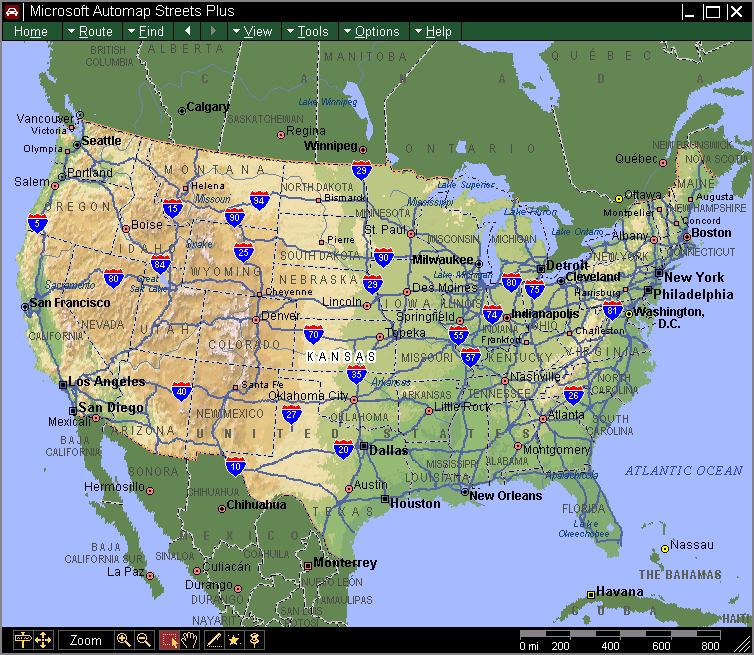Image resolution: width=754 pixels, height=655 pixels.
Task: Click the mileage scale bar
Action: click(x=620, y=640)
